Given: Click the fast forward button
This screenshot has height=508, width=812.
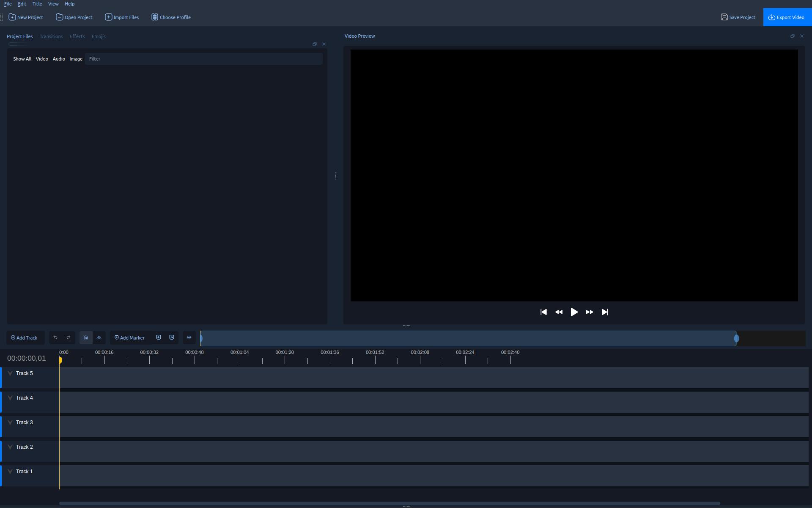Looking at the screenshot, I should [x=590, y=312].
